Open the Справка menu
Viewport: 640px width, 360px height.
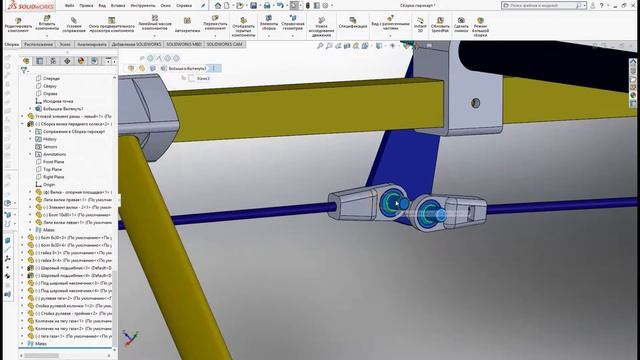click(184, 6)
